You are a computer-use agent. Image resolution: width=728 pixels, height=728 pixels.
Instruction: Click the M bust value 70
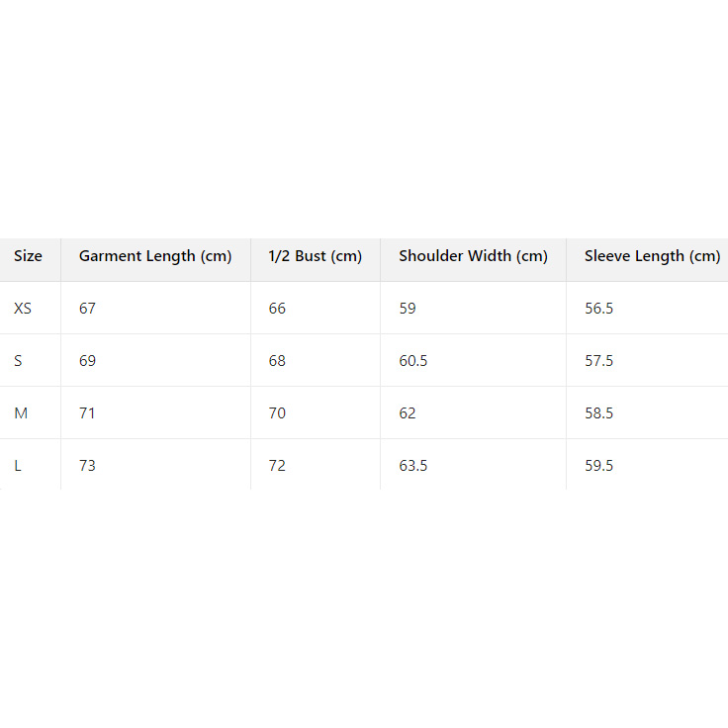[x=277, y=413]
